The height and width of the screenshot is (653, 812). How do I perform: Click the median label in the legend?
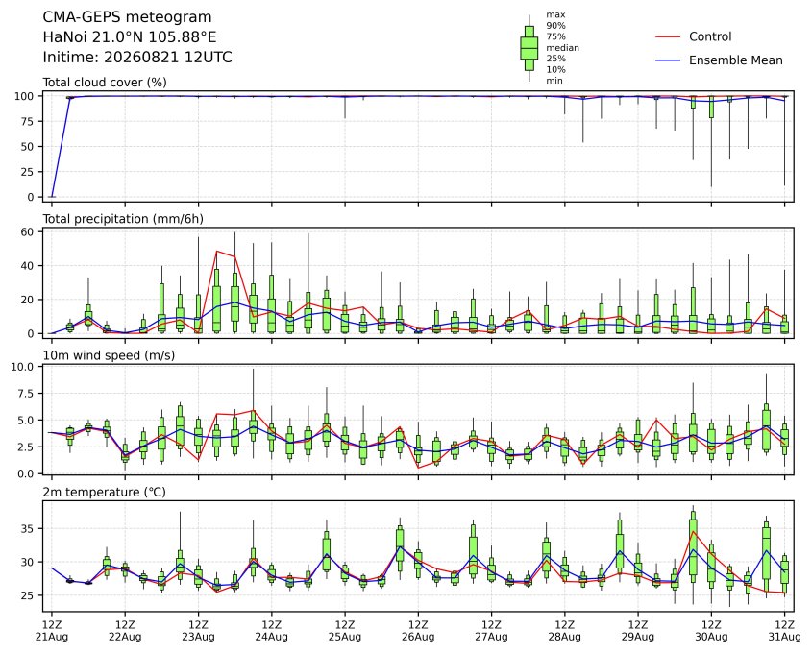pos(562,48)
